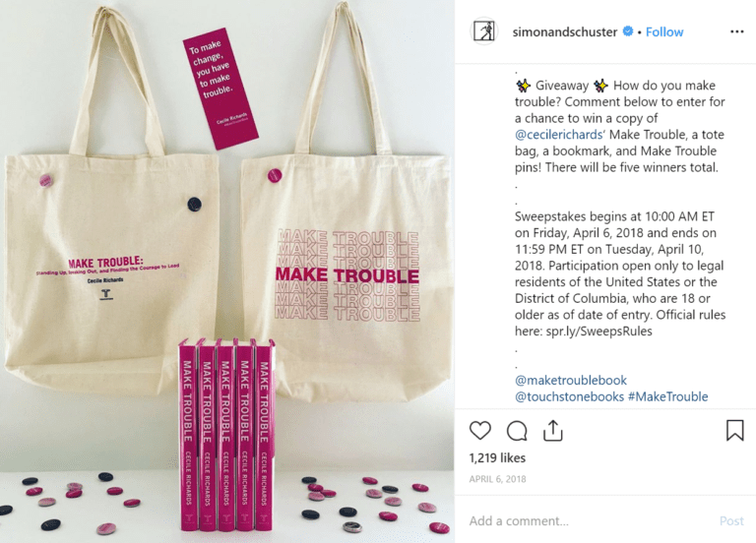Open comments using the speech bubble icon
Screen dimensions: 756x543
pyautogui.click(x=517, y=431)
